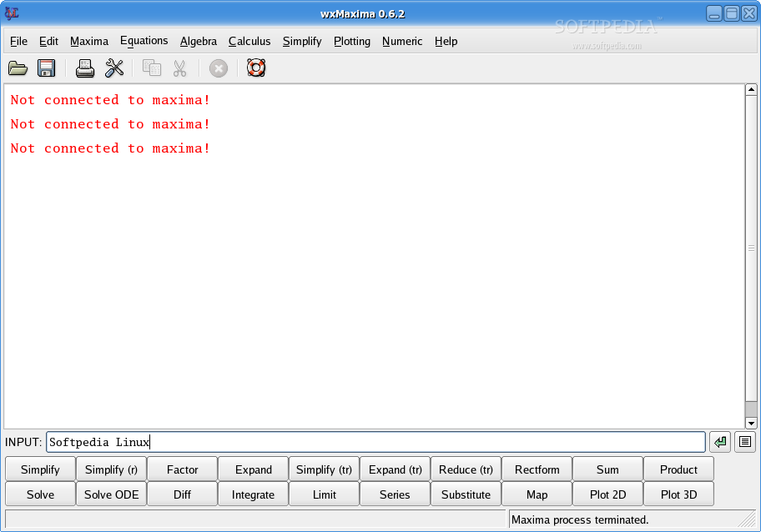Close the wxMaxima window
Image resolution: width=761 pixels, height=532 pixels.
tap(748, 13)
